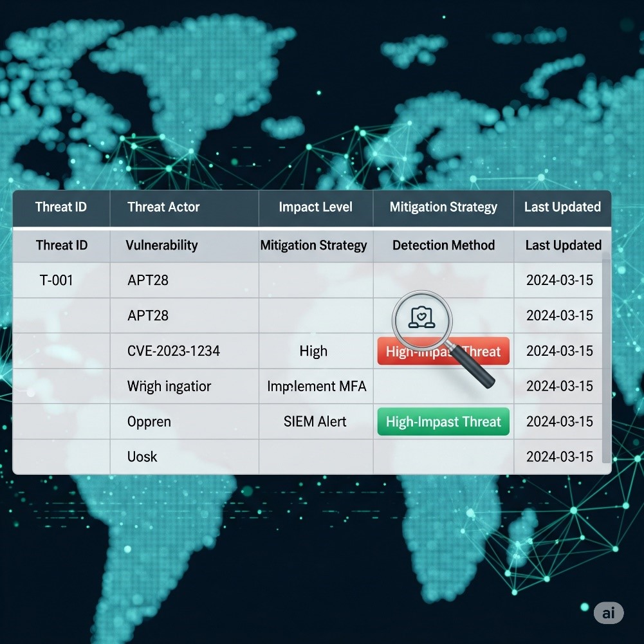The image size is (644, 644).
Task: Select the SIEM Alert cell
Action: (x=315, y=422)
